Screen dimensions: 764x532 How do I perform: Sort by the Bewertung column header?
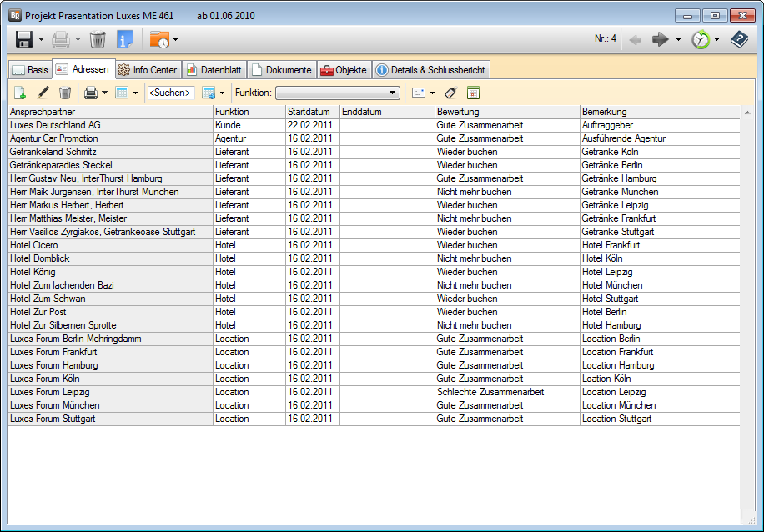click(506, 112)
